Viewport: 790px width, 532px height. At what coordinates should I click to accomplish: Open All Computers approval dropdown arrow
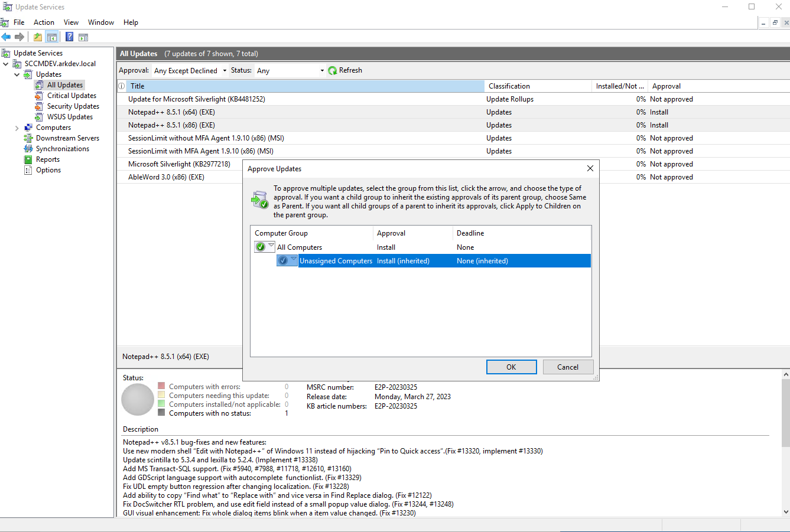(271, 246)
